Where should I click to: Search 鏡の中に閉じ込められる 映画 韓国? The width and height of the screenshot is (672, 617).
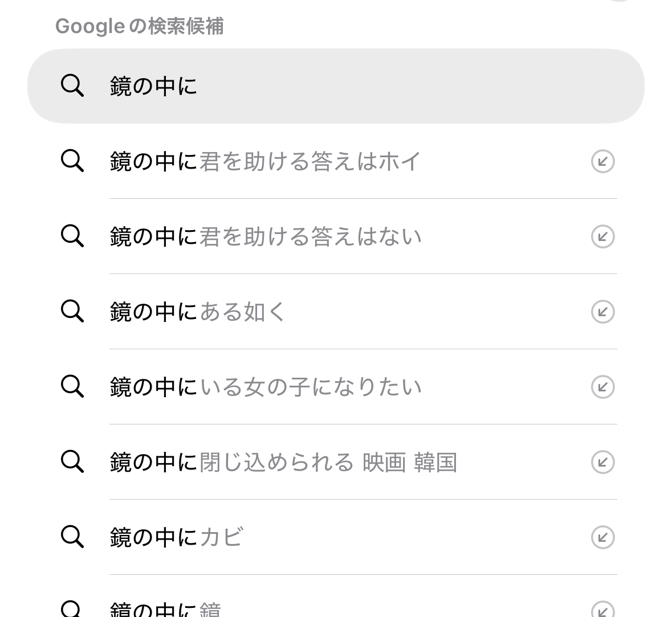click(x=283, y=463)
